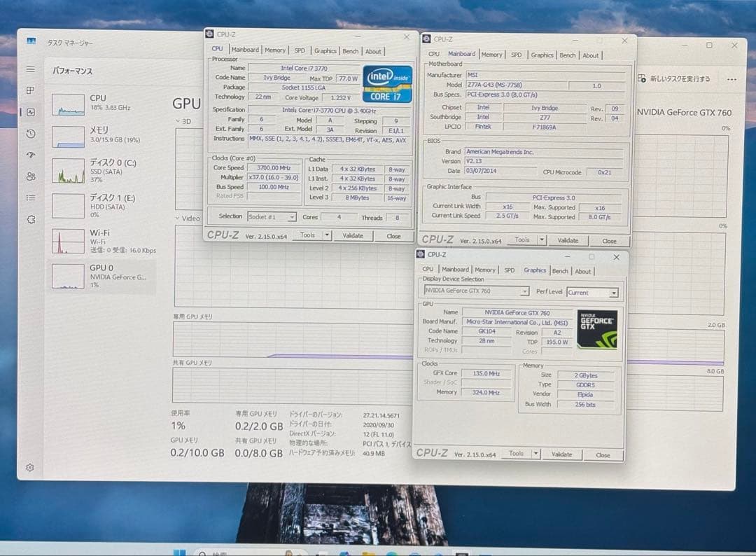
Task: Open Users icon in Task Manager sidebar
Action: pos(31,176)
